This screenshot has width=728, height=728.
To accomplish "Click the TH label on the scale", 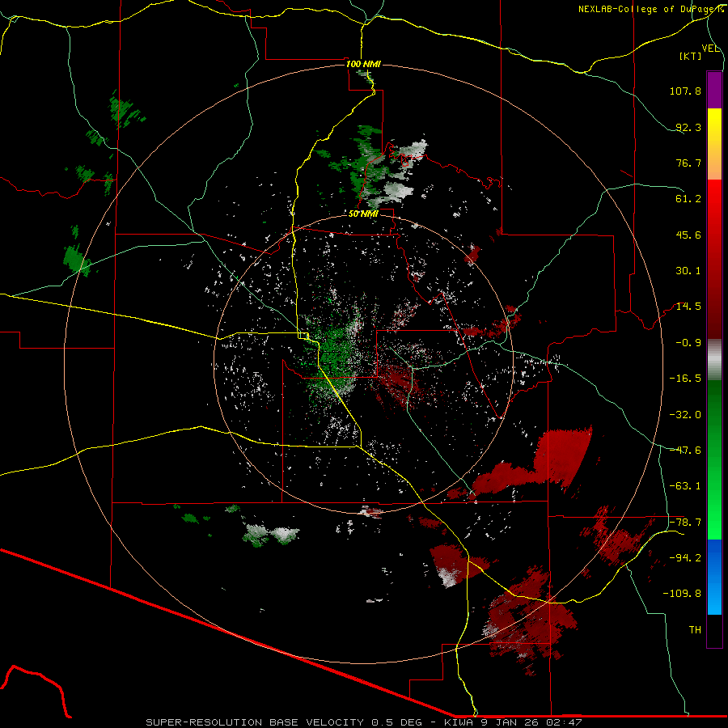I will pyautogui.click(x=695, y=630).
